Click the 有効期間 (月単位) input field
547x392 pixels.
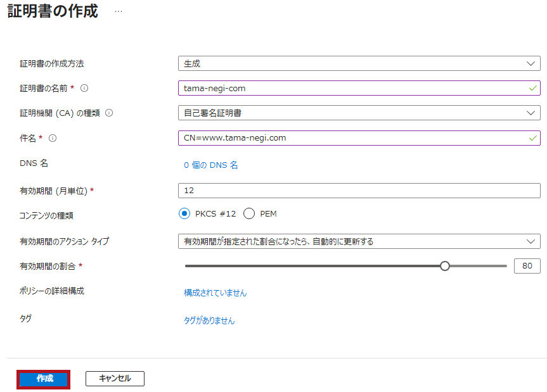click(359, 191)
